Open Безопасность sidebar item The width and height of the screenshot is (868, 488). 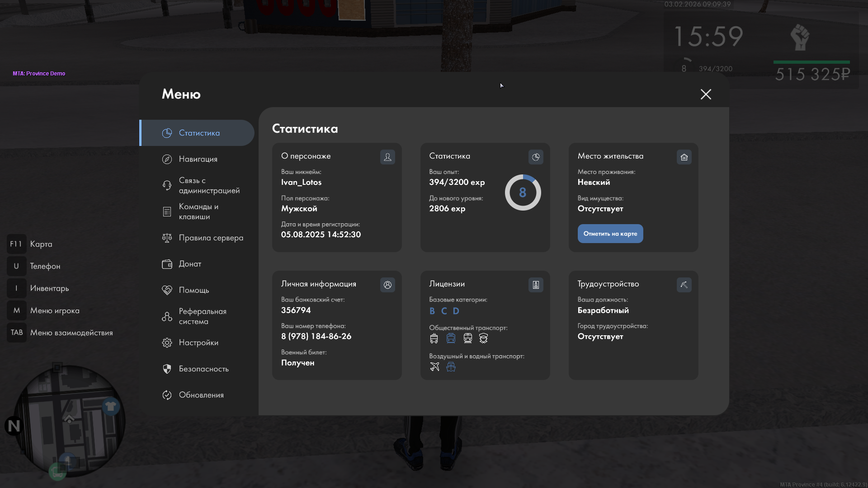point(203,369)
